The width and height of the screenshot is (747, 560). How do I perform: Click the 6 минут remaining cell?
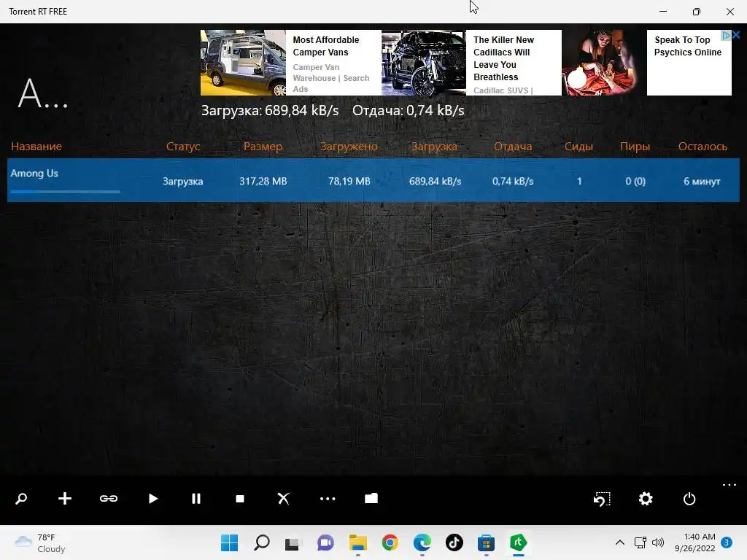[702, 182]
